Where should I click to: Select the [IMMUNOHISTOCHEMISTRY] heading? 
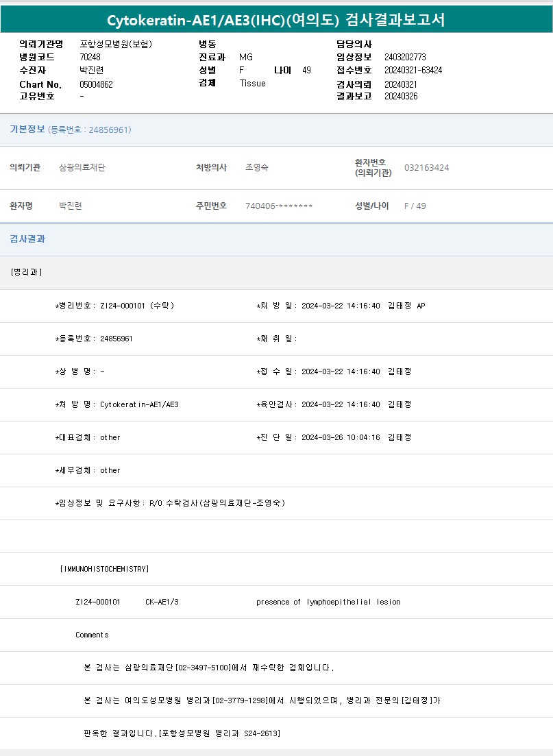tap(105, 569)
